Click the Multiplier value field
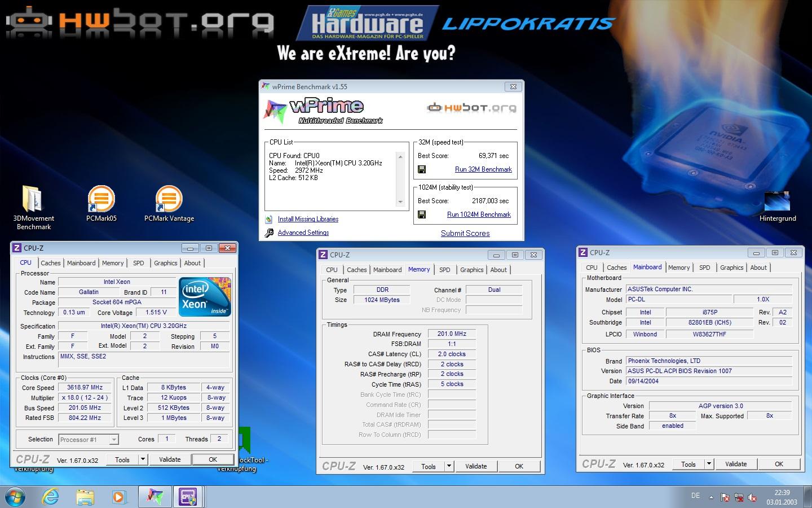 click(85, 398)
